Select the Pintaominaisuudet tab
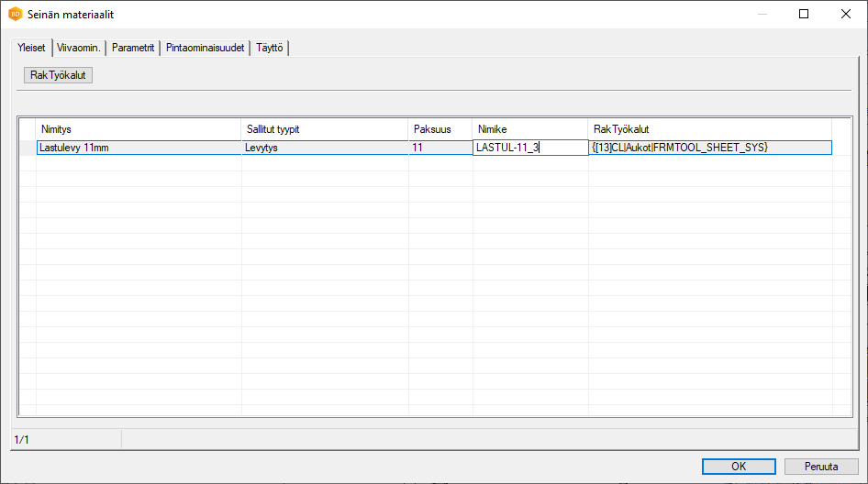Screen dimensions: 868x484 point(205,48)
